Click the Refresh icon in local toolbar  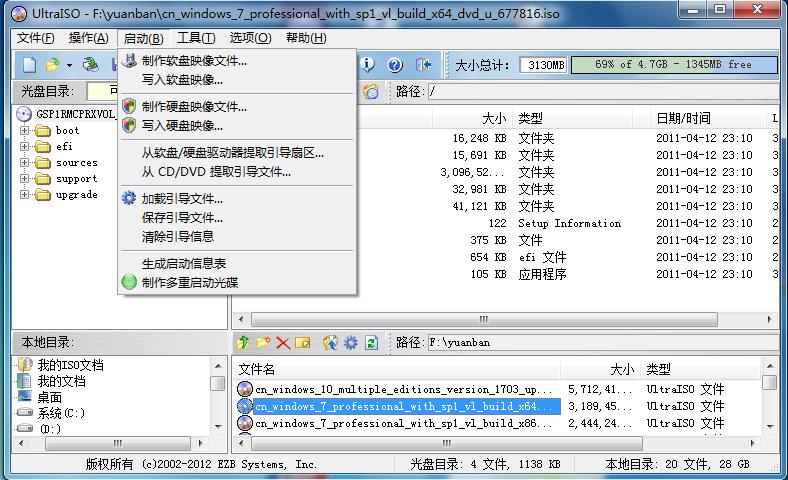[371, 343]
